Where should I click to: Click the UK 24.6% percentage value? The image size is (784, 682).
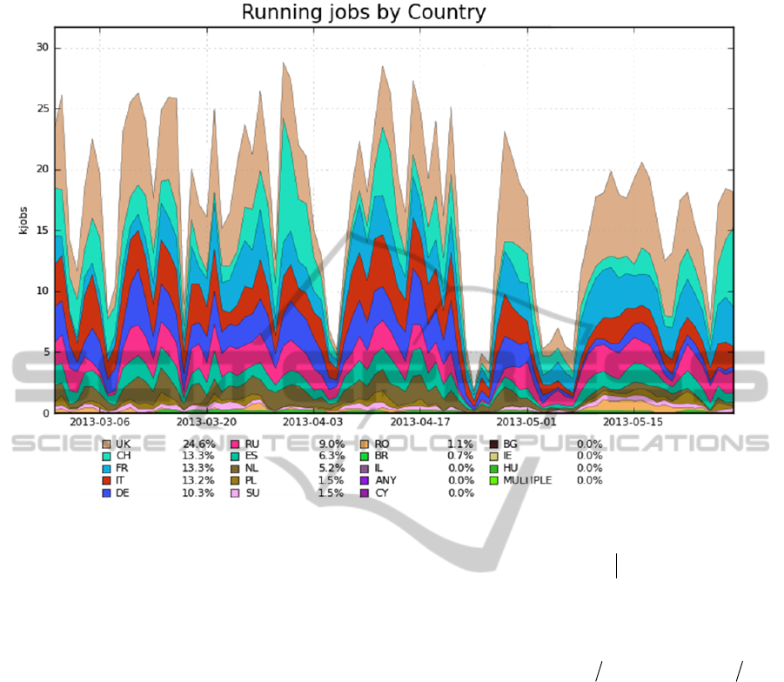click(197, 444)
